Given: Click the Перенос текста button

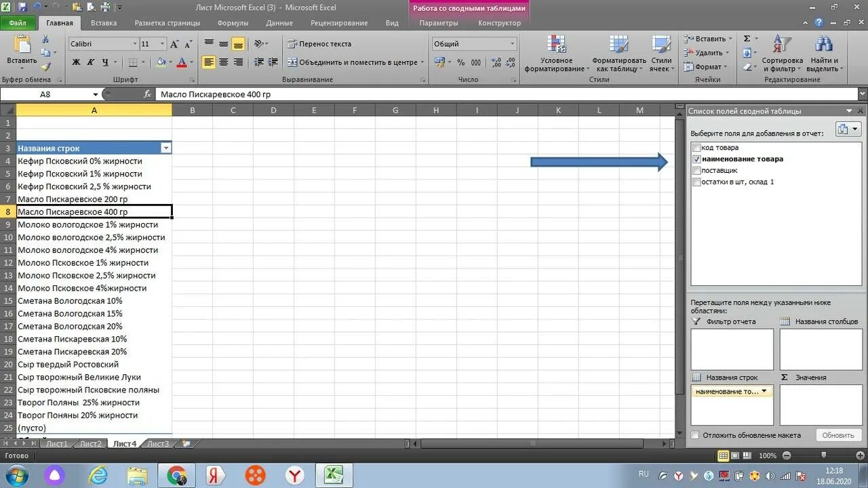Looking at the screenshot, I should coord(319,44).
